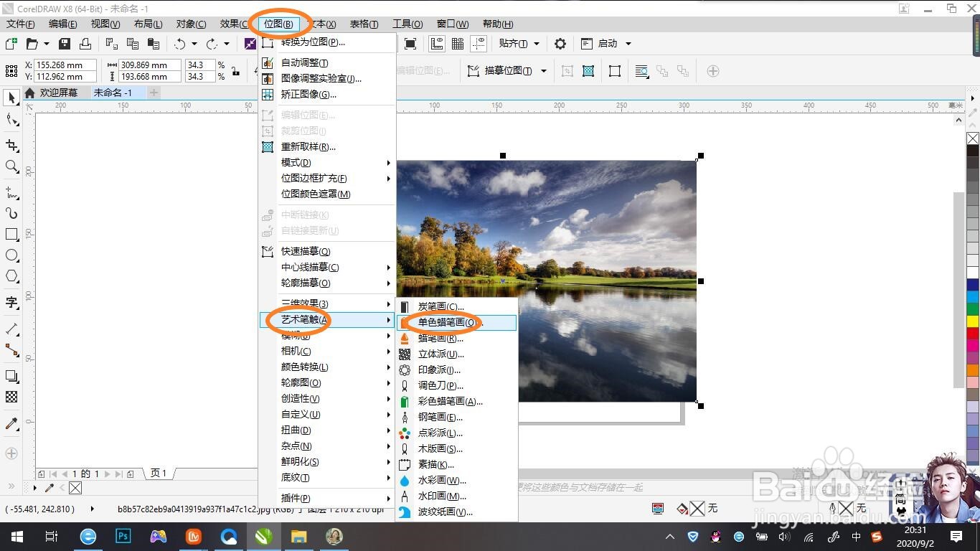Click the Redo arrow icon
Image resolution: width=980 pixels, height=551 pixels.
pos(212,44)
